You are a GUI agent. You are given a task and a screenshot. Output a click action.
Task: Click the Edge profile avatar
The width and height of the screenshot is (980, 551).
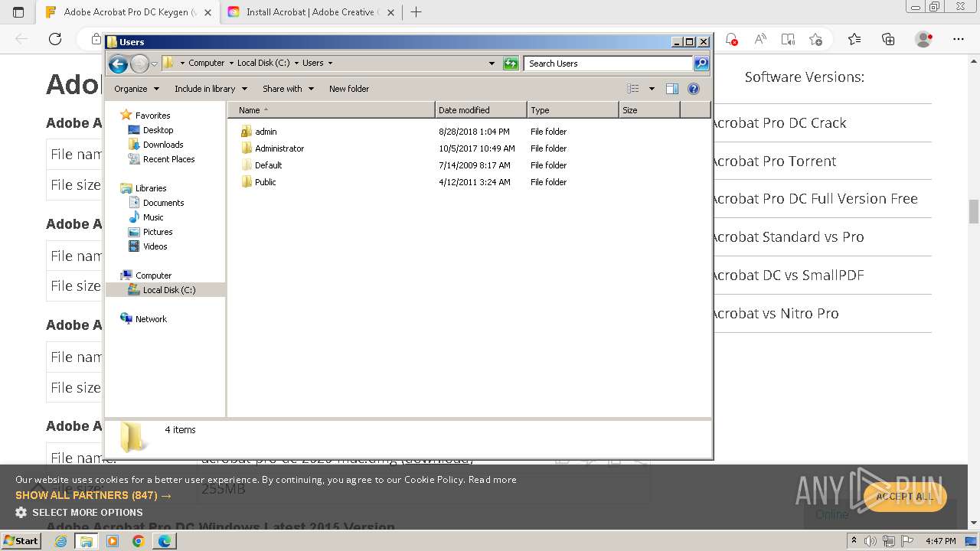pyautogui.click(x=924, y=39)
